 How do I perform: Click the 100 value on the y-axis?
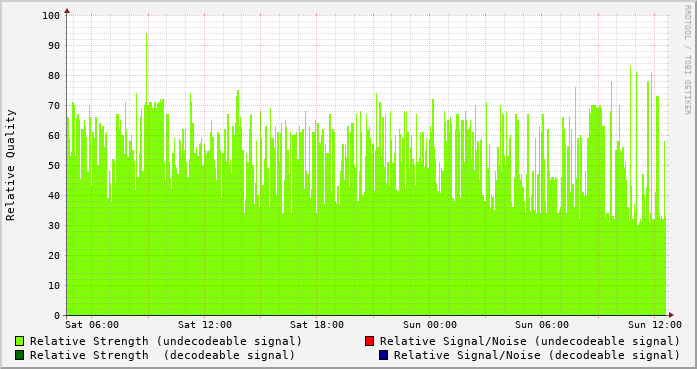51,16
